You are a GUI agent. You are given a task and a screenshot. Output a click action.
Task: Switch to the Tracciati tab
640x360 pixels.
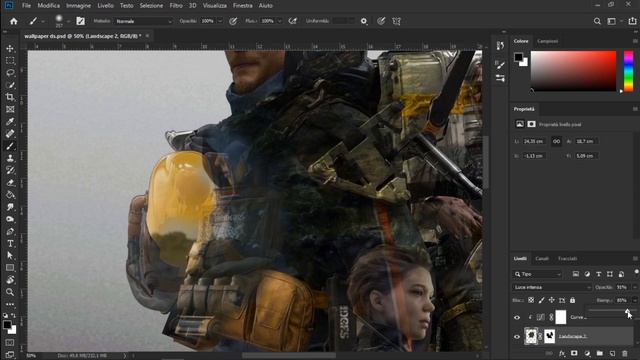[x=567, y=259]
